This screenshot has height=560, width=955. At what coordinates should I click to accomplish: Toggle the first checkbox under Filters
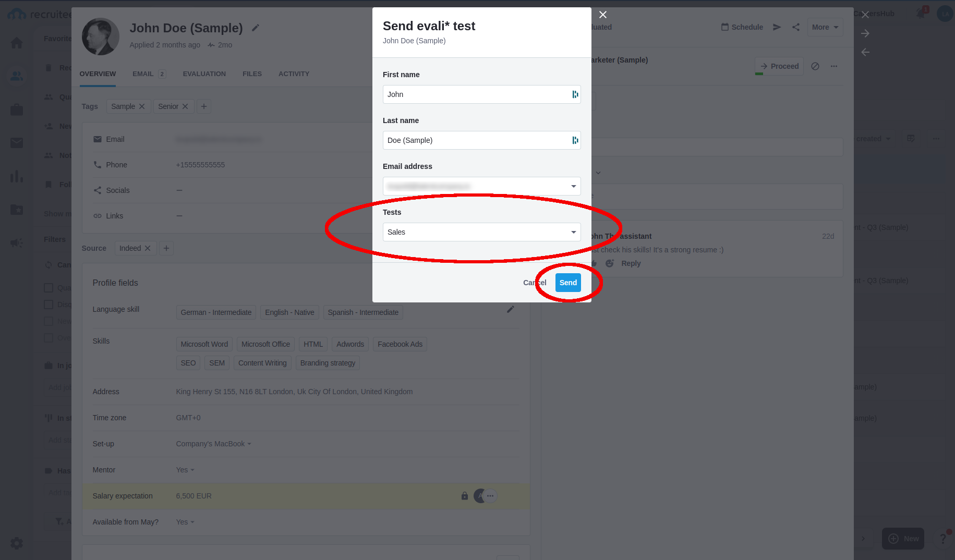[x=49, y=288]
